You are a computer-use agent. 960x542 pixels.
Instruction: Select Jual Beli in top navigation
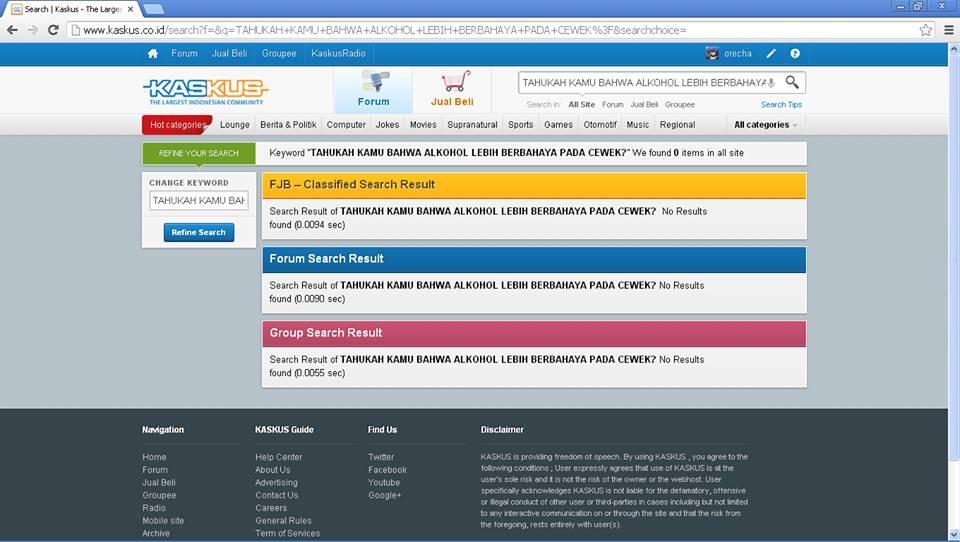click(x=230, y=53)
